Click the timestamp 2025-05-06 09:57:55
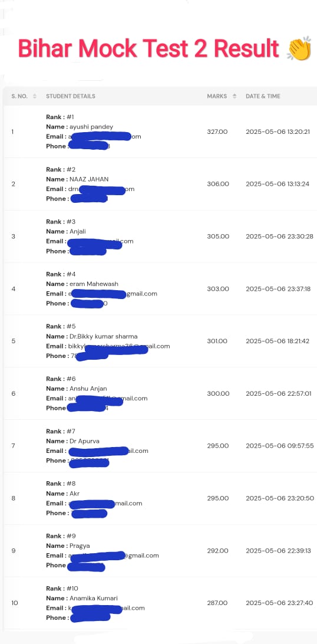This screenshot has width=317, height=644. (x=280, y=446)
